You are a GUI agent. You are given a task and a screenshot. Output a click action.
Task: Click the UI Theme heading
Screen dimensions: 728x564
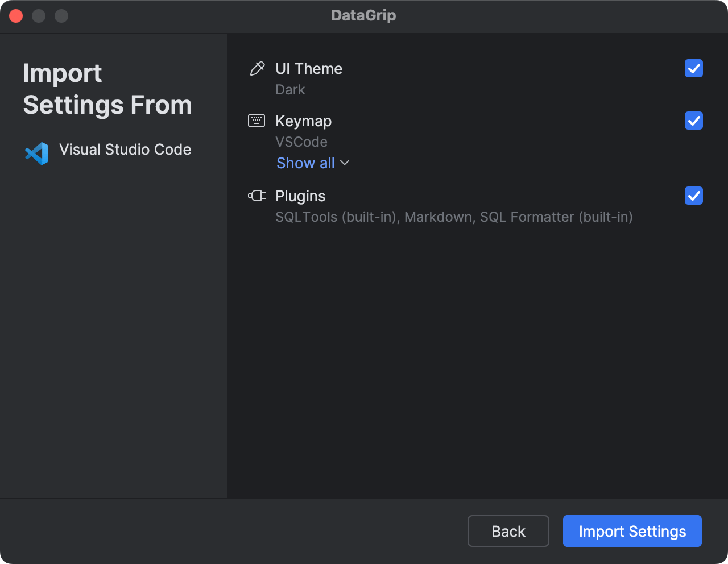point(309,68)
